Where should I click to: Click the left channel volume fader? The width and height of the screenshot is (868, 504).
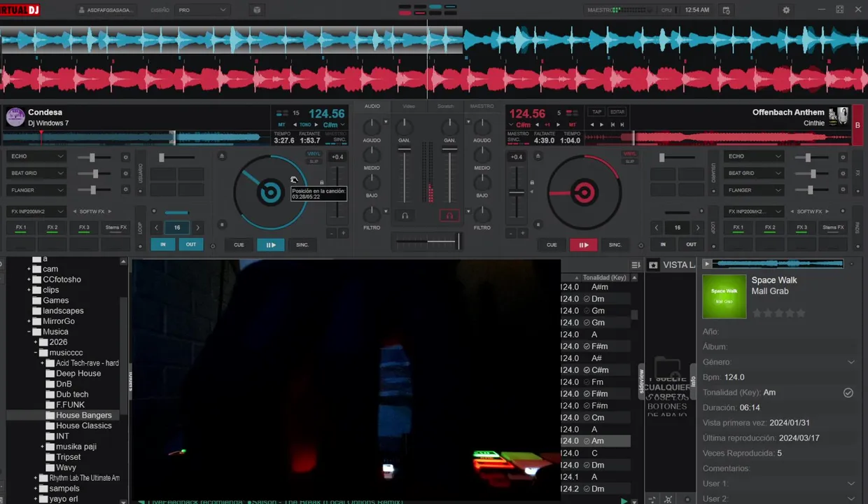404,174
